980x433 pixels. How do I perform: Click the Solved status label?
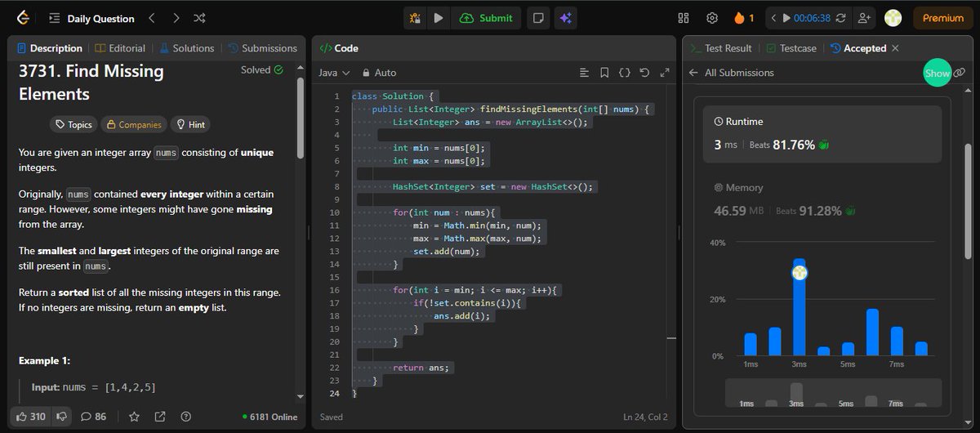click(x=262, y=70)
